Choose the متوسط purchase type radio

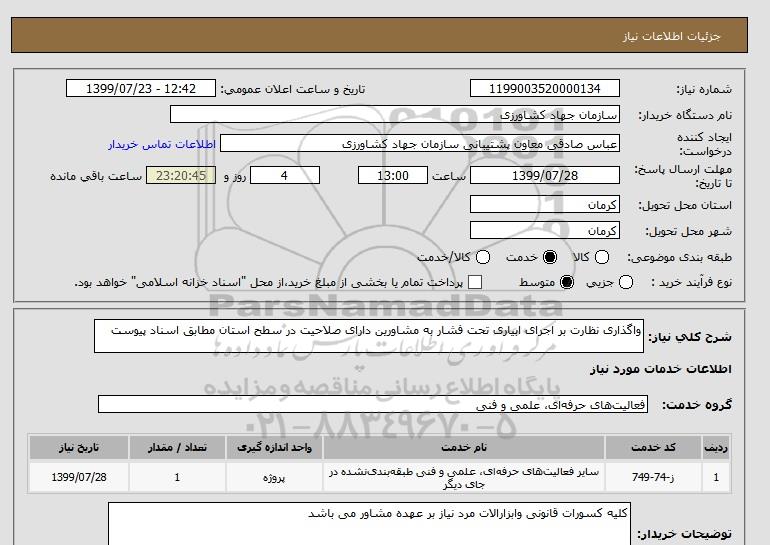tap(567, 282)
